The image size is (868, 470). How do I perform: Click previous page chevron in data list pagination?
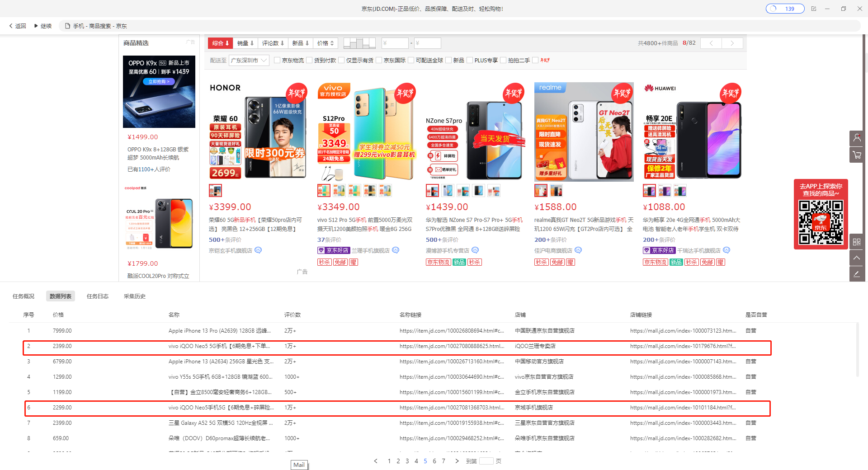(376, 461)
